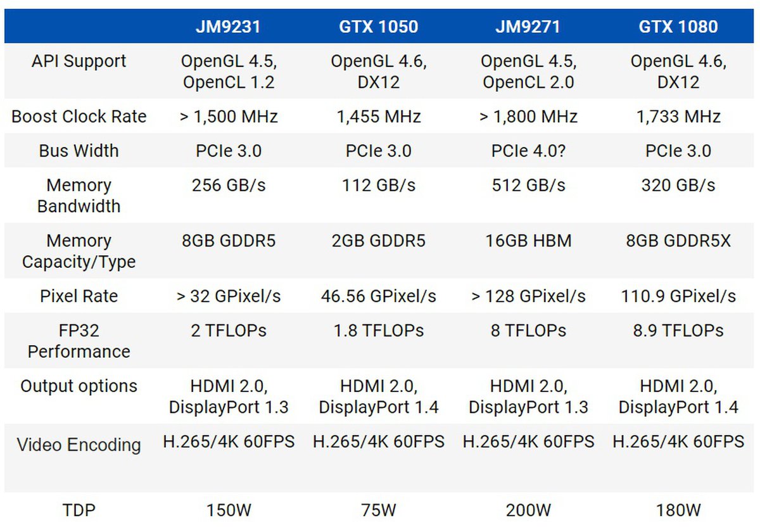Select the 75W TDP cell
The image size is (760, 532).
(x=379, y=510)
